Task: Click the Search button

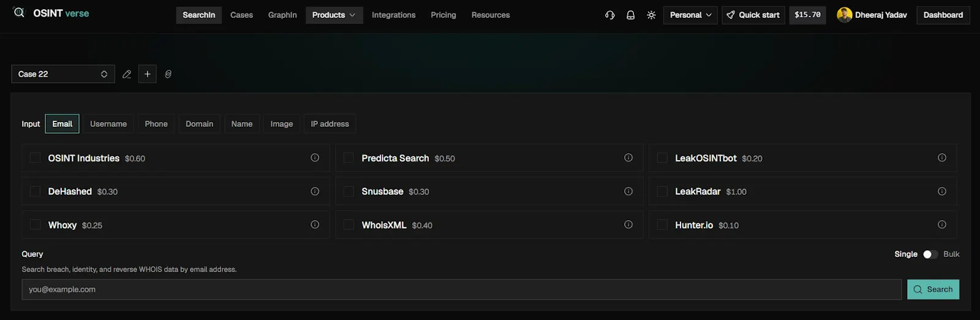Action: tap(933, 289)
